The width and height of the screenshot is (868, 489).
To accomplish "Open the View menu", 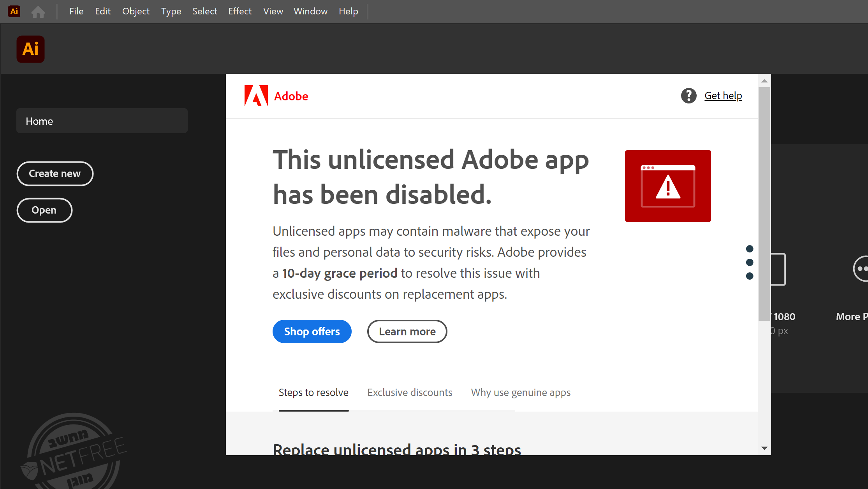I will click(273, 11).
